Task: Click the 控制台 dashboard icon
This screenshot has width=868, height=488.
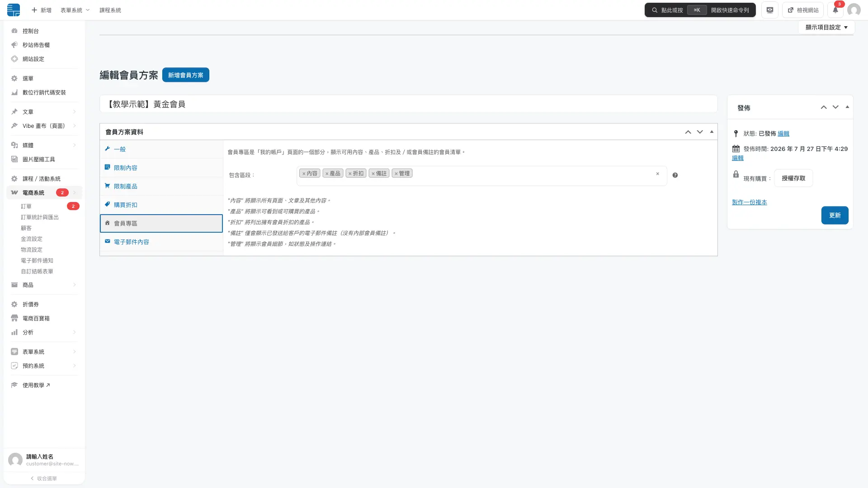Action: (14, 31)
